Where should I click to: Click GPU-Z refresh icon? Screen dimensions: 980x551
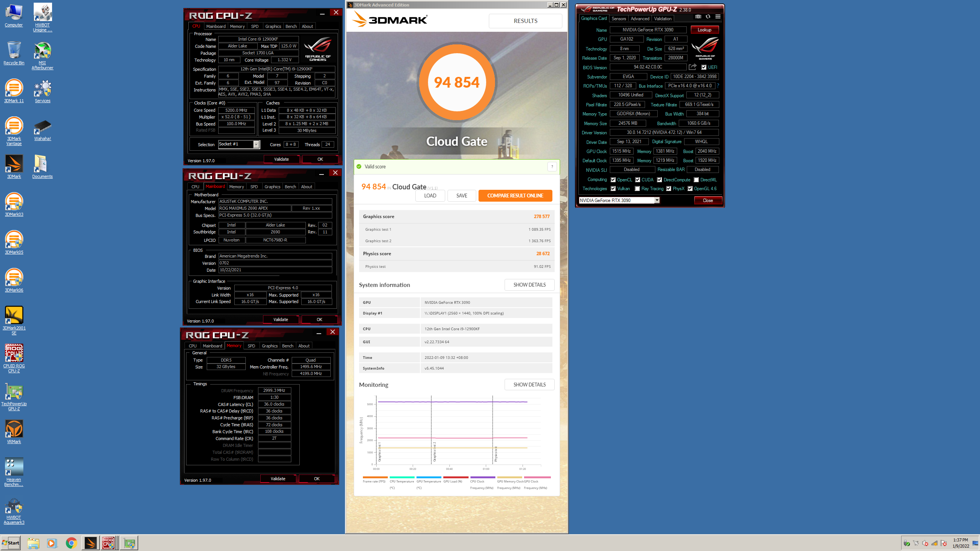click(708, 16)
